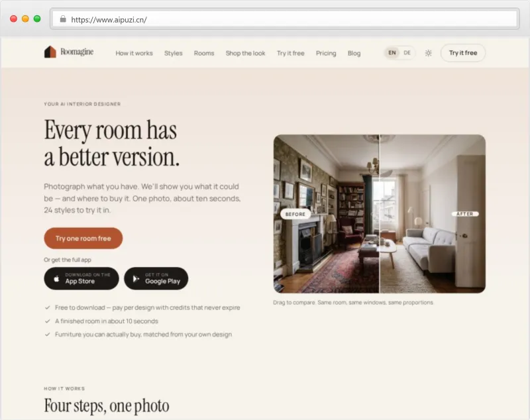Click the Roomagine brand name text
This screenshot has width=530, height=420.
click(77, 52)
